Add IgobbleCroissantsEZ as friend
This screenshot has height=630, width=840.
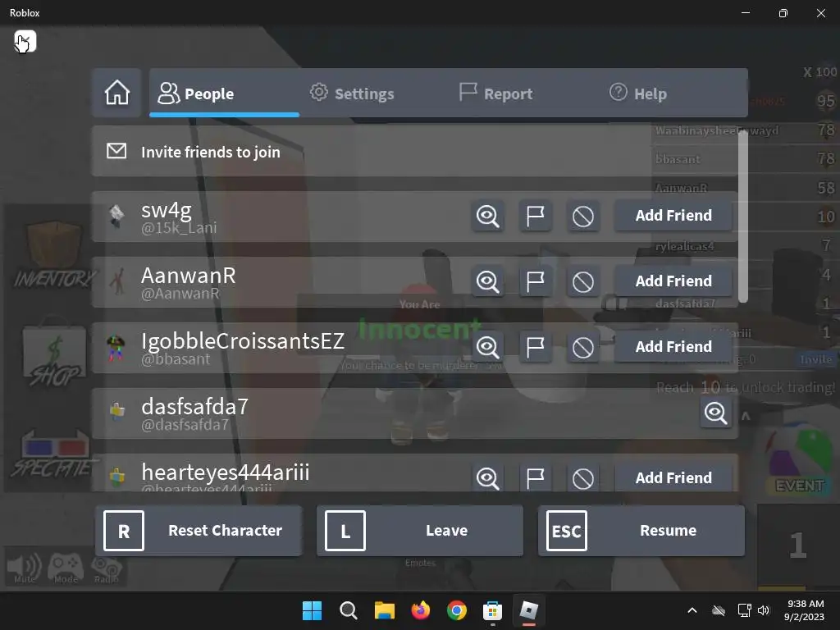(673, 347)
